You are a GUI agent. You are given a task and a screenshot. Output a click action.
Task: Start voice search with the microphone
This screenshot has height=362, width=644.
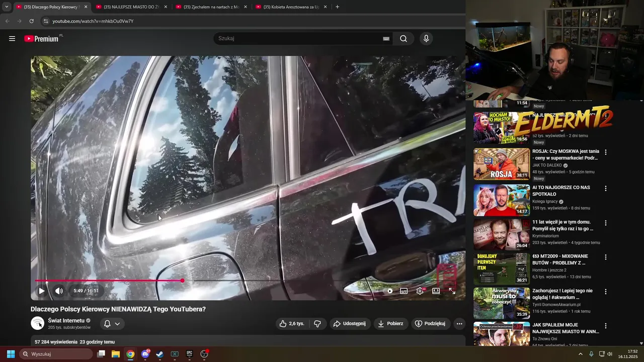tap(426, 39)
